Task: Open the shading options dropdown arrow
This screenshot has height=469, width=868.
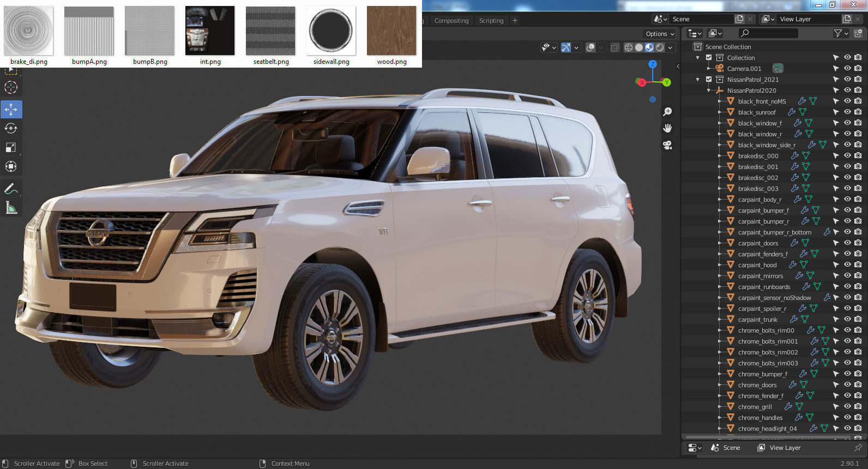Action: 671,47
